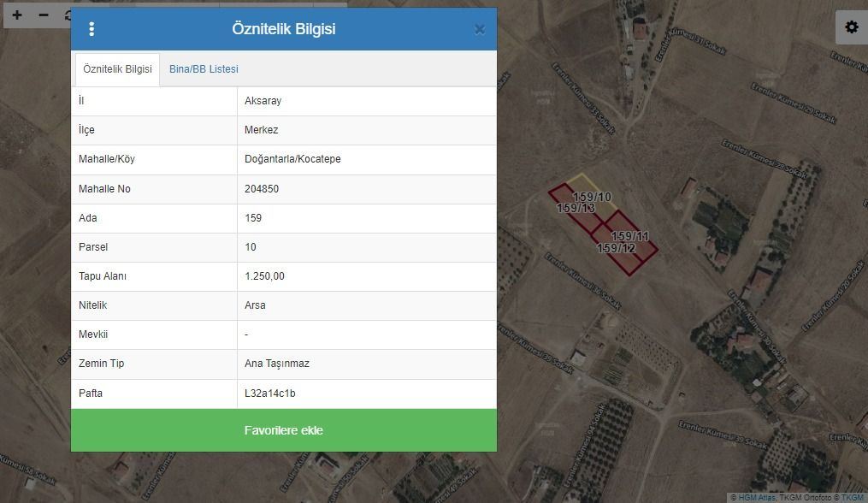The height and width of the screenshot is (503, 868).
Task: Switch to the Bina/BB Listesi tab
Action: (204, 69)
